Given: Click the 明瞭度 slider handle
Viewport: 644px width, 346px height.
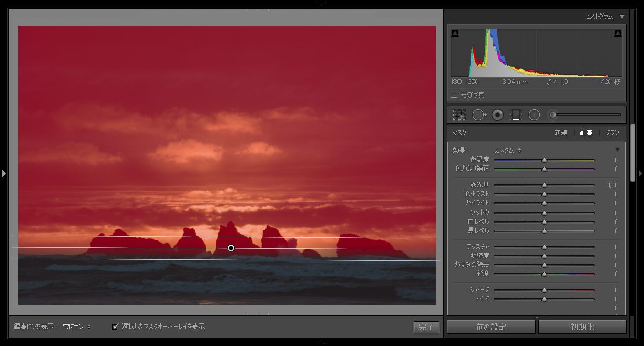Looking at the screenshot, I should pos(544,256).
